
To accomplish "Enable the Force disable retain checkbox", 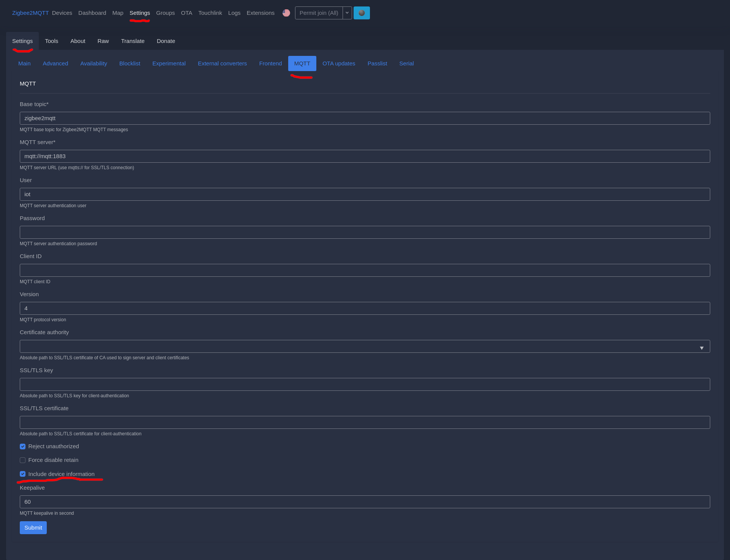I will 23,460.
